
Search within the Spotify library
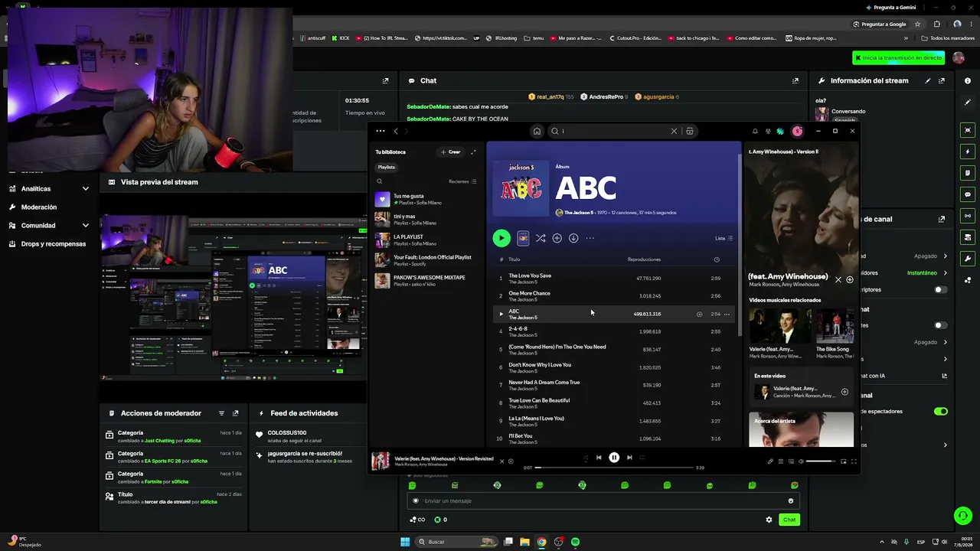click(x=379, y=181)
